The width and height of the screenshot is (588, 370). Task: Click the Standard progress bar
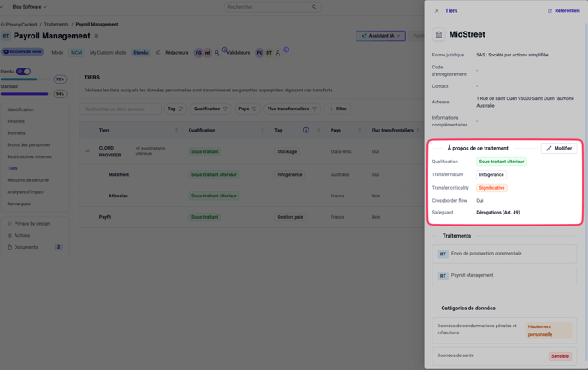(x=26, y=94)
